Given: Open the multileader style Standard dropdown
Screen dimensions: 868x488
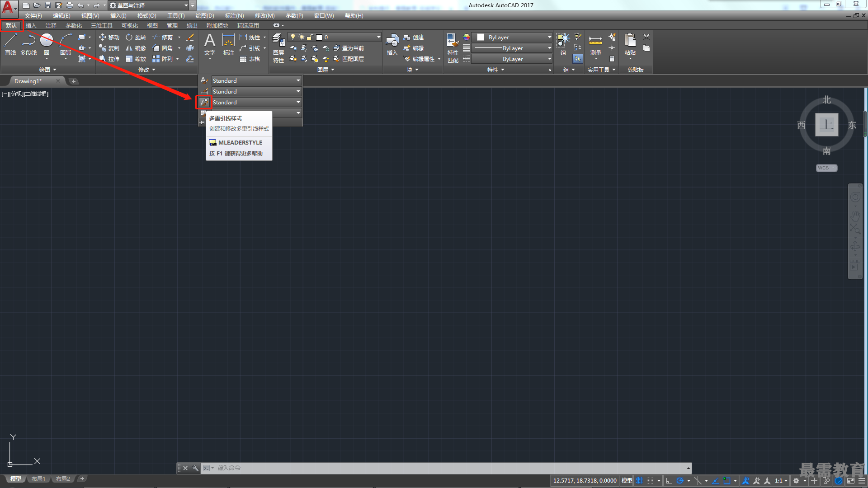Looking at the screenshot, I should click(x=256, y=103).
